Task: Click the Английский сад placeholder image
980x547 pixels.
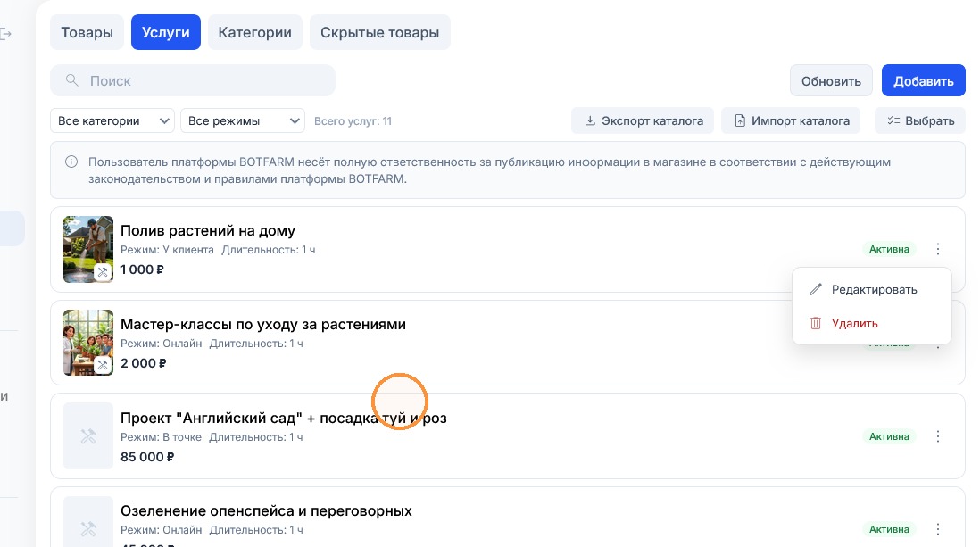Action: pyautogui.click(x=88, y=436)
